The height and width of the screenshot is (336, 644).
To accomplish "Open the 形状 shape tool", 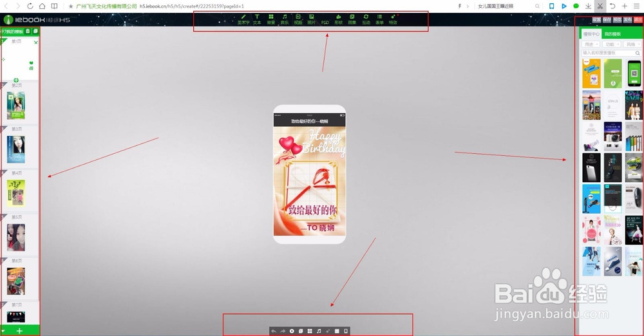I will click(x=339, y=19).
